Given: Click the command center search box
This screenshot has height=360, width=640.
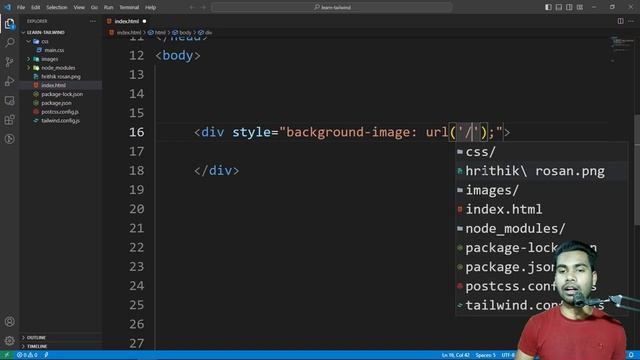Looking at the screenshot, I should (x=332, y=7).
